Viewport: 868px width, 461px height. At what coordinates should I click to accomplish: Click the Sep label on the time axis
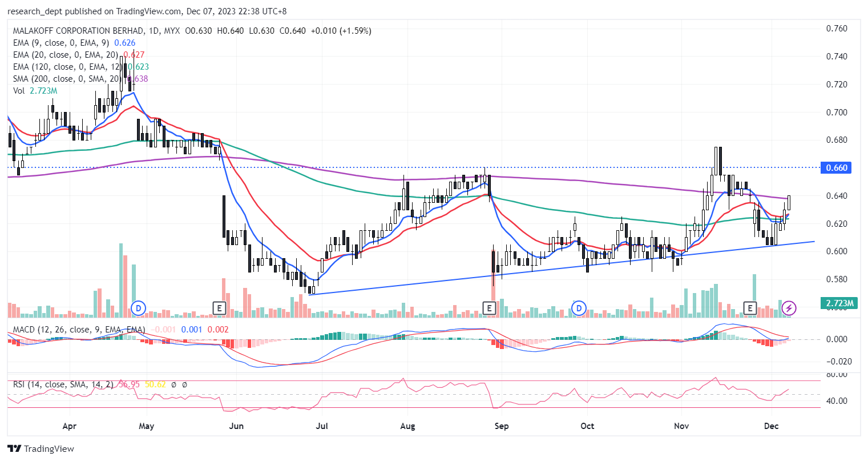point(501,426)
